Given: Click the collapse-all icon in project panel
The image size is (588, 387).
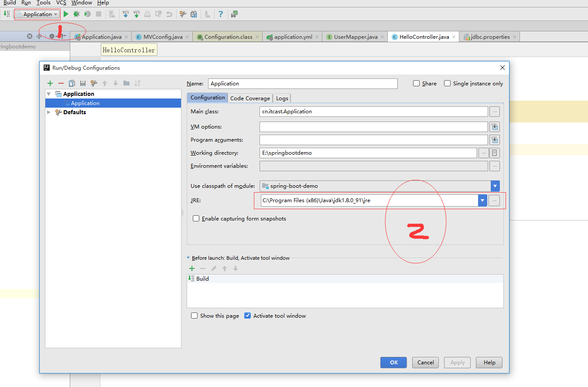Looking at the screenshot, I should [x=39, y=37].
